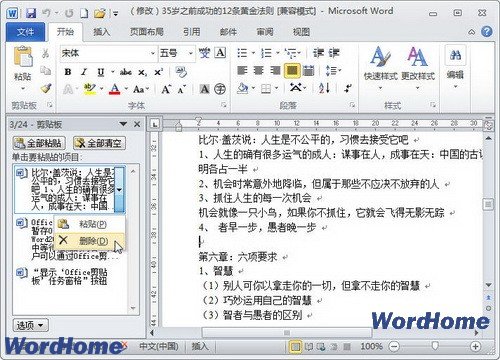Open the Editing 编辑 binoculars menu
500x360 pixels.
click(x=455, y=68)
